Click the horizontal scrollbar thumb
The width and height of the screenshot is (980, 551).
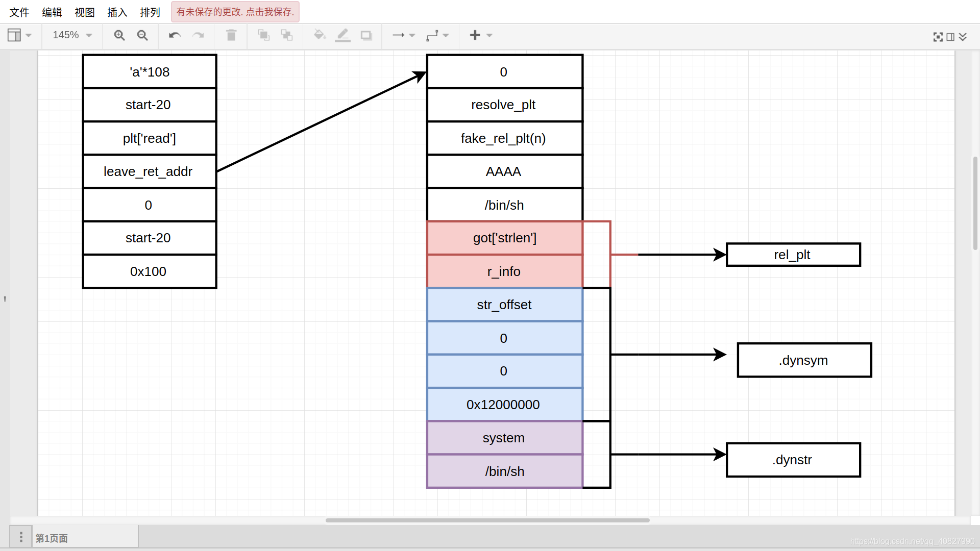[x=487, y=520]
